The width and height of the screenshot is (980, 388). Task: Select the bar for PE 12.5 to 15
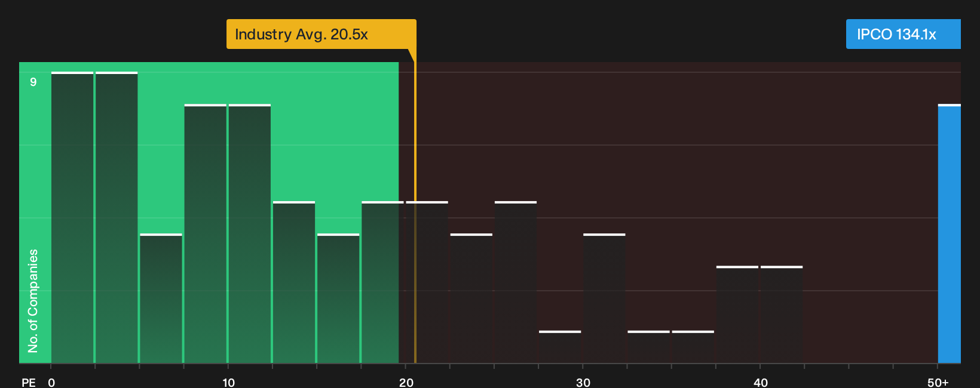point(294,282)
